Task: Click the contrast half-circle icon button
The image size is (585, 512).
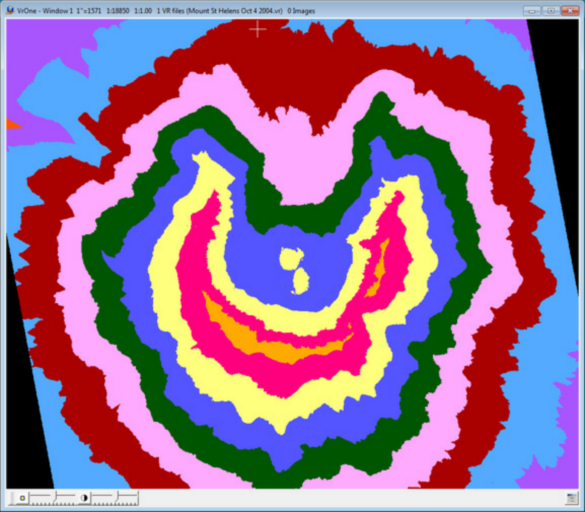Action: coord(84,498)
